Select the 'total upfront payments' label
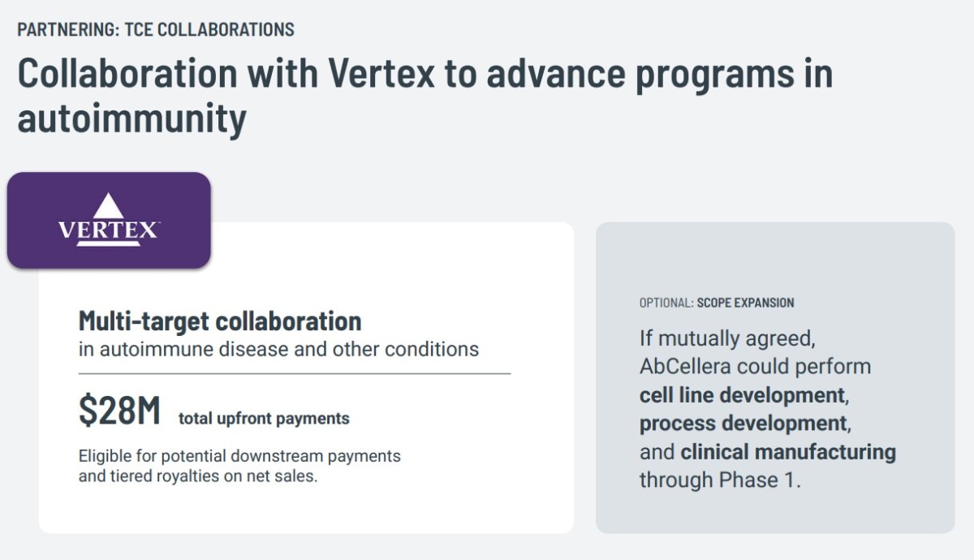The height and width of the screenshot is (560, 974). pos(264,419)
